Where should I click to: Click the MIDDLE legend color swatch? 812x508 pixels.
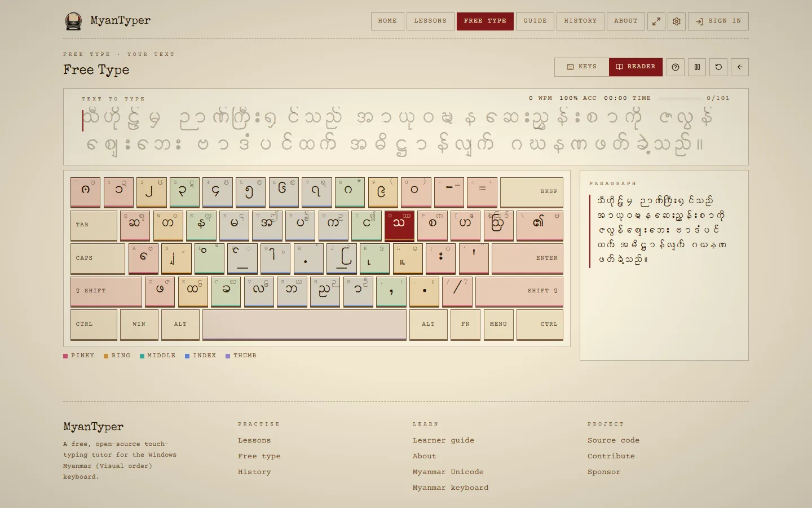142,356
